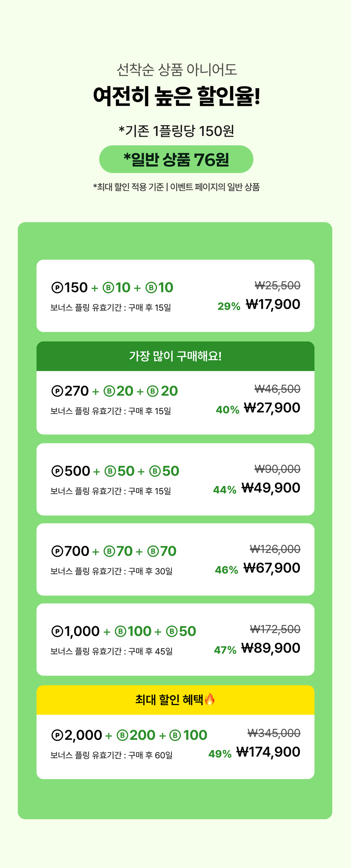Click the '최대 할인 혜택' yellow banner text
351x868 pixels.
click(x=169, y=699)
